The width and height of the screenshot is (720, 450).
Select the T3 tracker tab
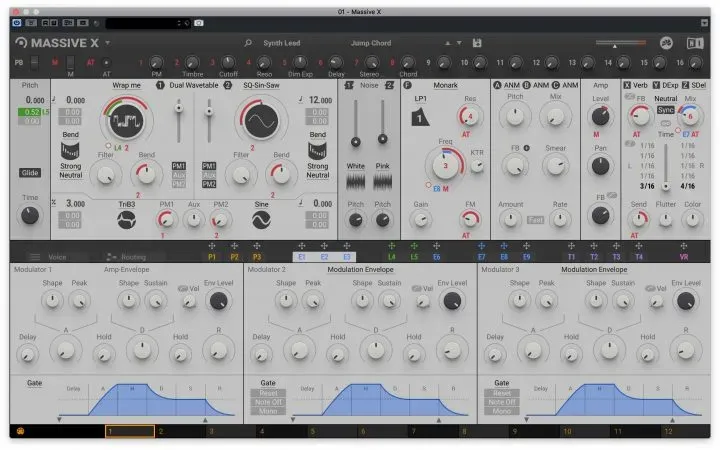616,257
